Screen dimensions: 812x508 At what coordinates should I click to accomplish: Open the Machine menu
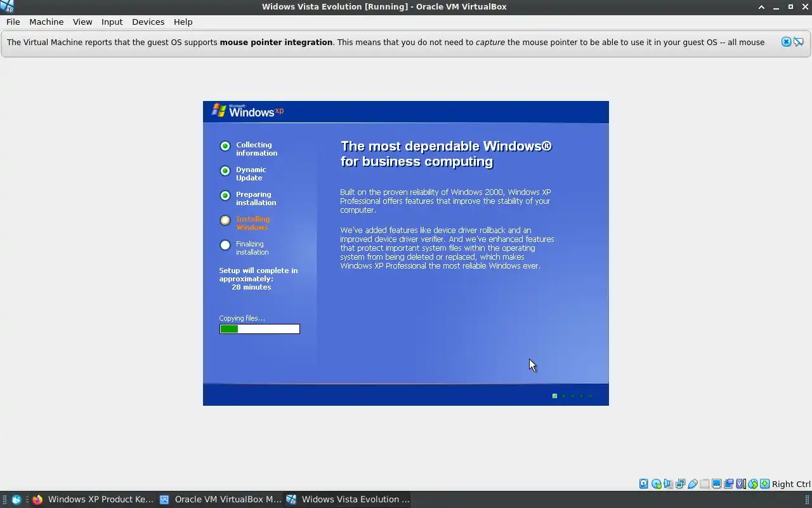coord(46,22)
